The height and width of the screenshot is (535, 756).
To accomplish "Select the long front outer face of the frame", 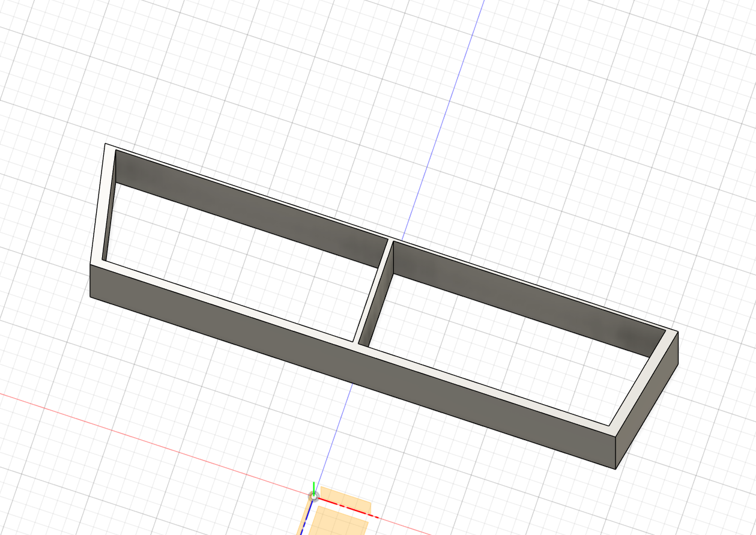I will [x=353, y=366].
